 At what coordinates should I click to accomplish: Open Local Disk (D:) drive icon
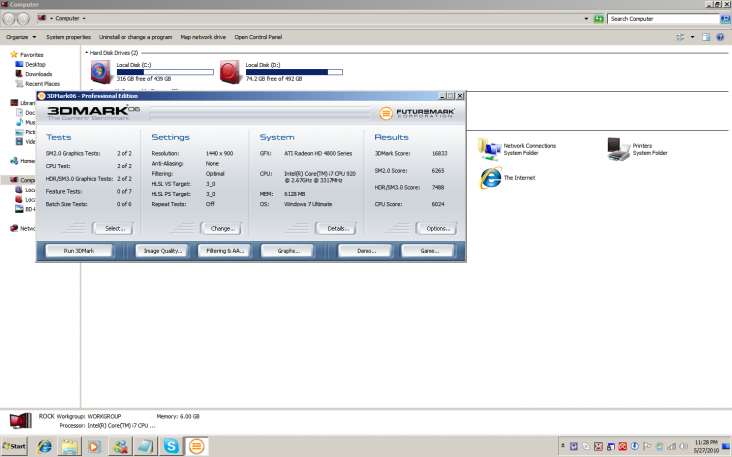[x=230, y=72]
